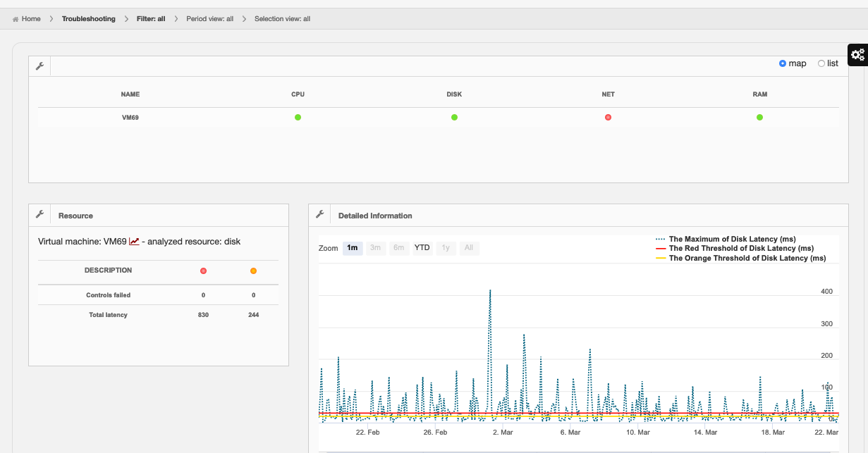The width and height of the screenshot is (868, 453).
Task: Toggle the Orange Threshold of Disk Latency series
Action: (x=740, y=258)
